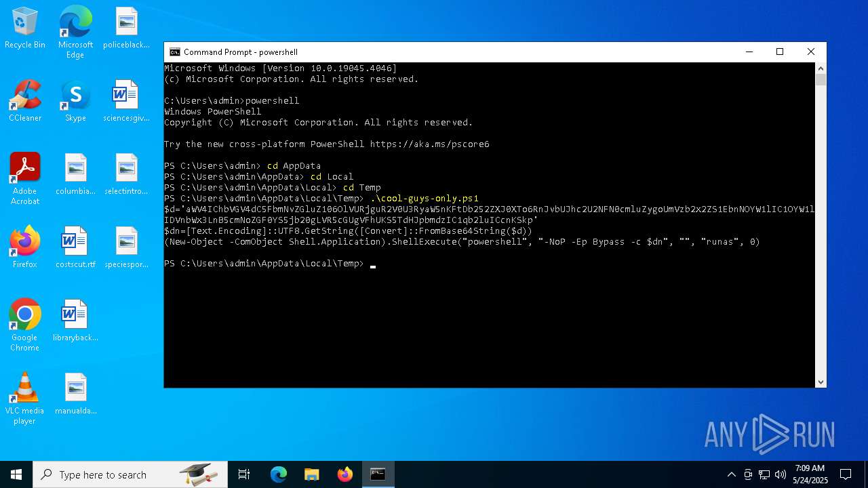Open Adobe Acrobat desktop shortcut

click(25, 179)
